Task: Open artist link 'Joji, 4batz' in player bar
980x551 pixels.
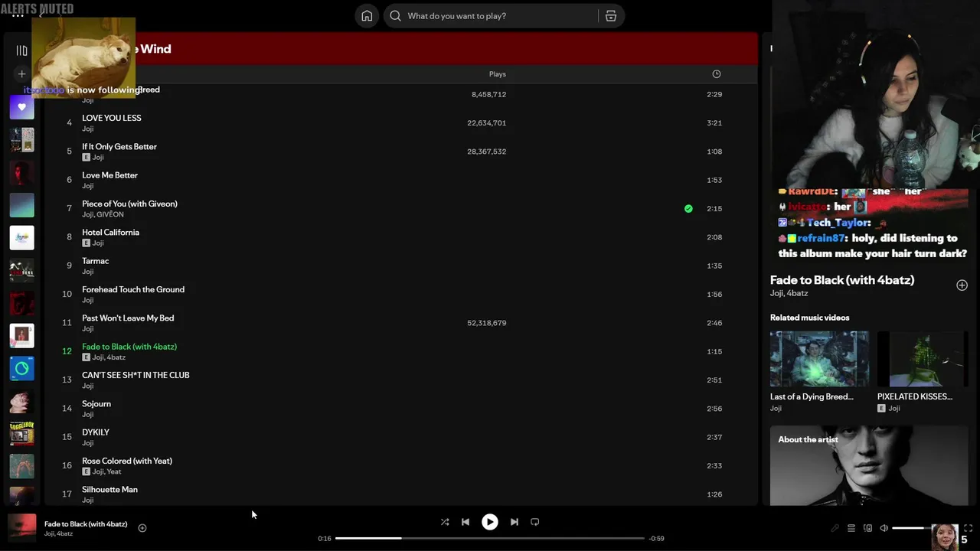Action: click(58, 534)
